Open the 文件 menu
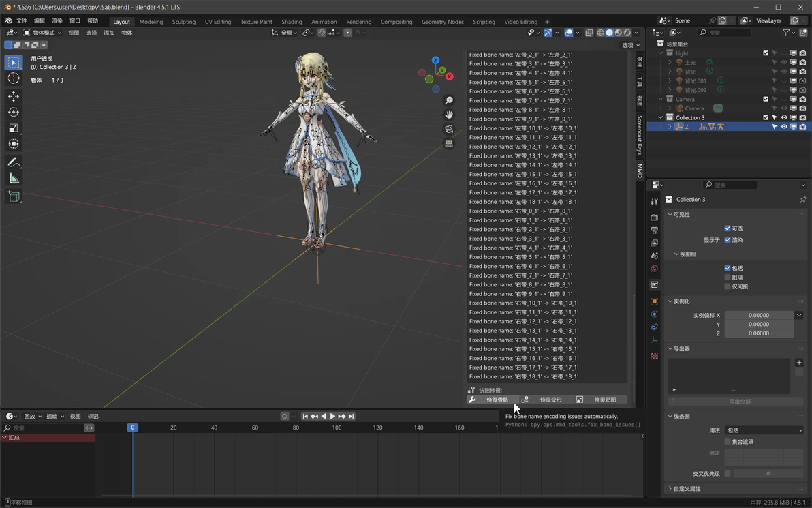 pyautogui.click(x=22, y=20)
